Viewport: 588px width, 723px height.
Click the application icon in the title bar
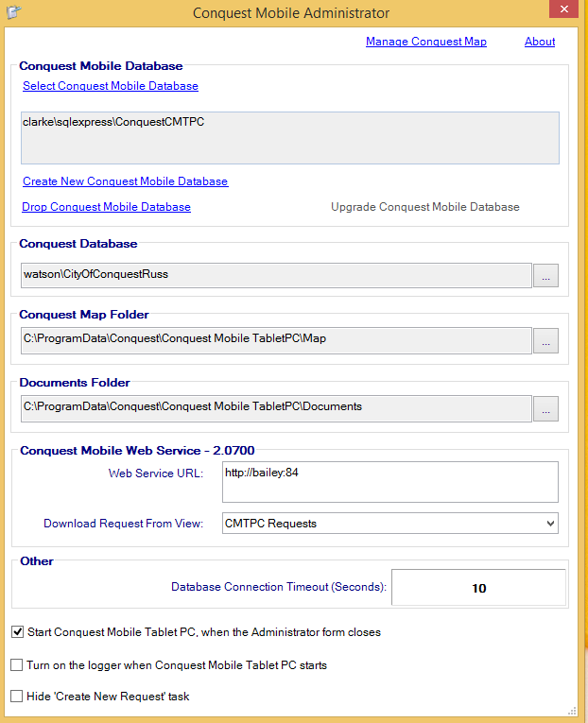[14, 12]
